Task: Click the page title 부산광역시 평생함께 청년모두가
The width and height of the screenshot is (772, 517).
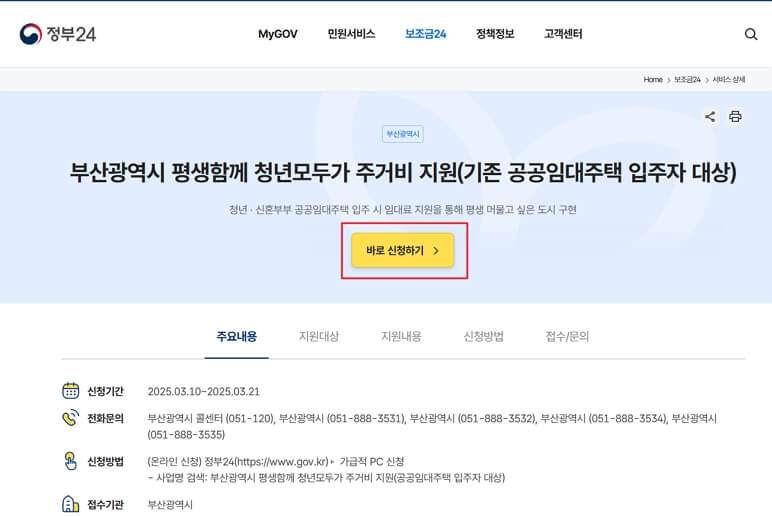Action: [x=403, y=172]
